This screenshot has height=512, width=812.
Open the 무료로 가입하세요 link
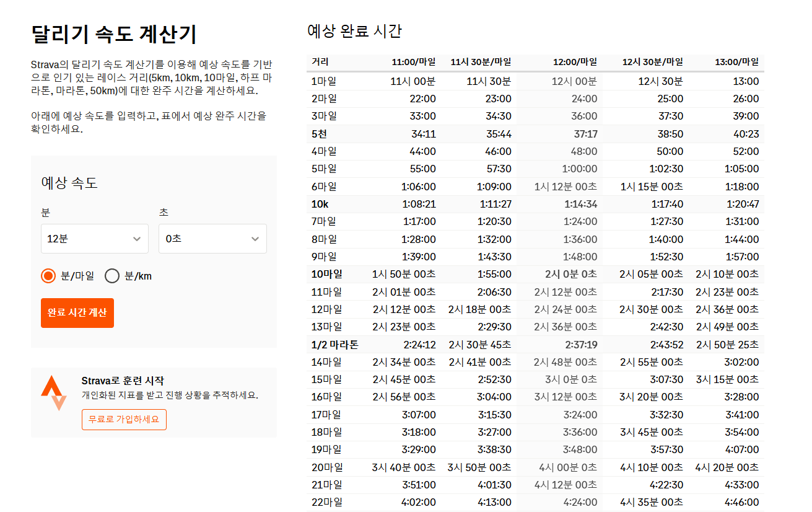coord(124,420)
